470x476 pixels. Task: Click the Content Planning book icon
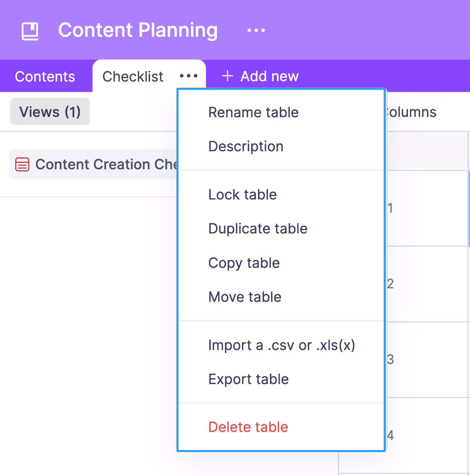pos(30,31)
